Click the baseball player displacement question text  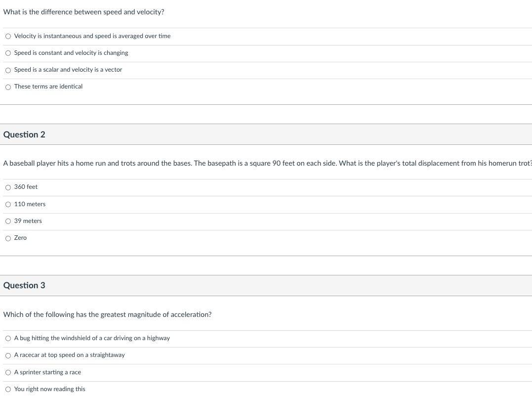coord(267,163)
